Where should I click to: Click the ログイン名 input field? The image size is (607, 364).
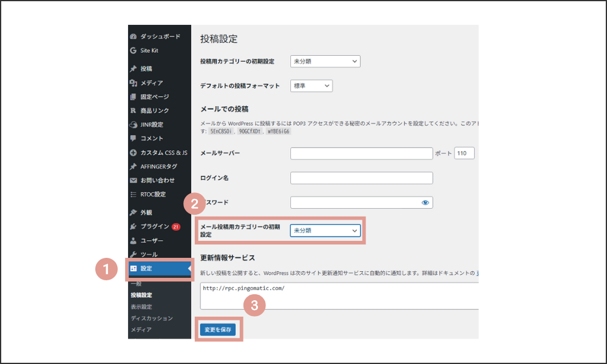coord(362,178)
